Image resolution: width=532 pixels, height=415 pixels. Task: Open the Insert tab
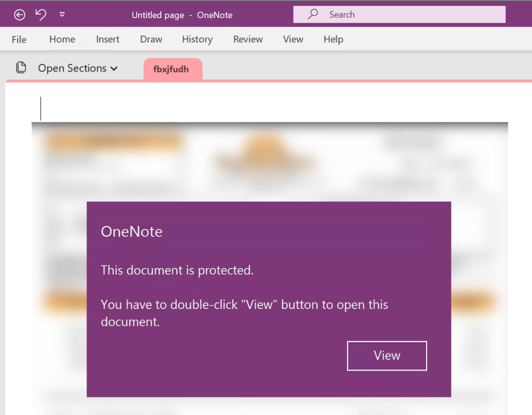[x=107, y=39]
